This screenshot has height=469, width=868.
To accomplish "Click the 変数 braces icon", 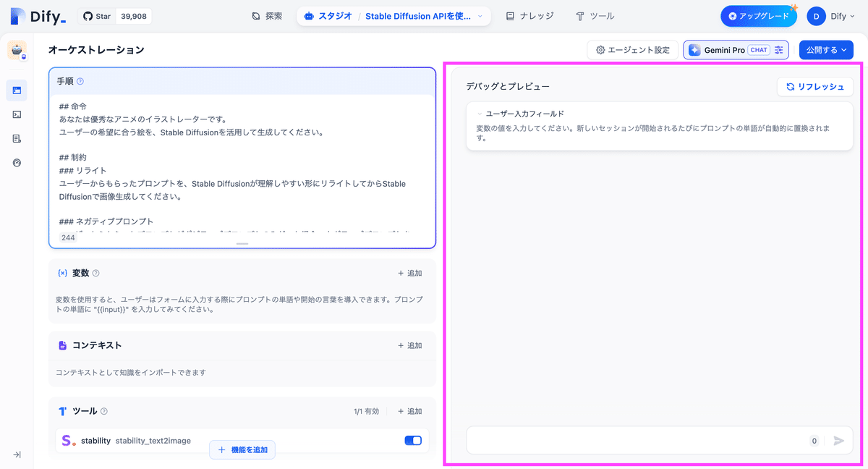I will tap(62, 273).
